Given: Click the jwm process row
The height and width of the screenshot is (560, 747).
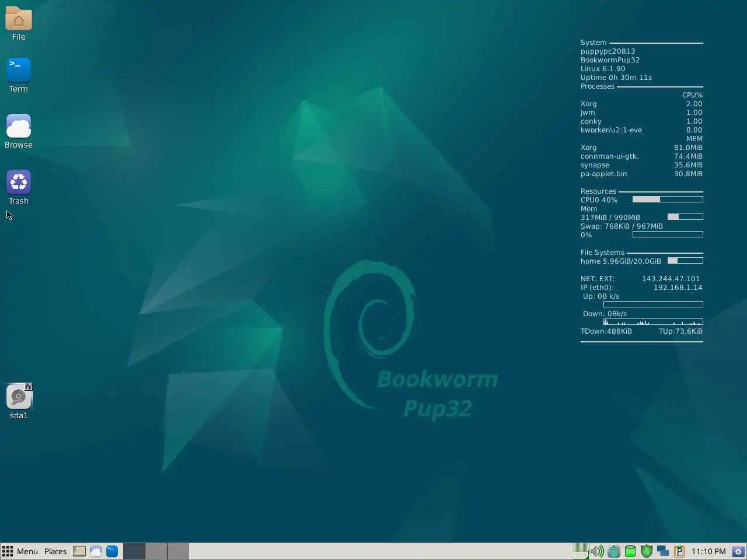Looking at the screenshot, I should 641,113.
